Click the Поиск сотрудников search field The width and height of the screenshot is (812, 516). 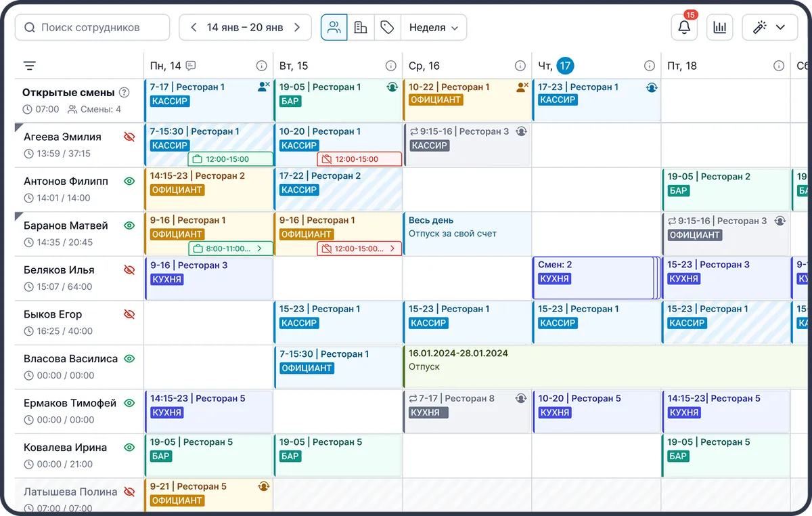coord(92,28)
